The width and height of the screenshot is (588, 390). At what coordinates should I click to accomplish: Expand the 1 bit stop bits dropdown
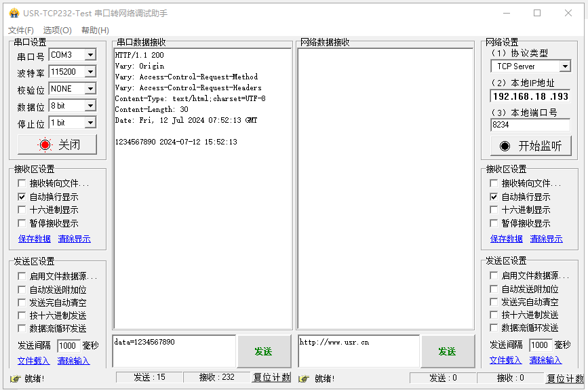point(90,123)
